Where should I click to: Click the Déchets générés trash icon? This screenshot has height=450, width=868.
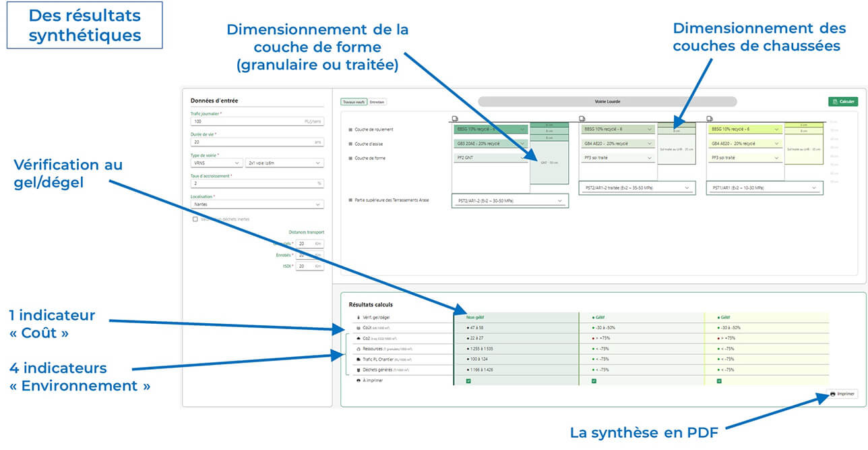(x=358, y=370)
